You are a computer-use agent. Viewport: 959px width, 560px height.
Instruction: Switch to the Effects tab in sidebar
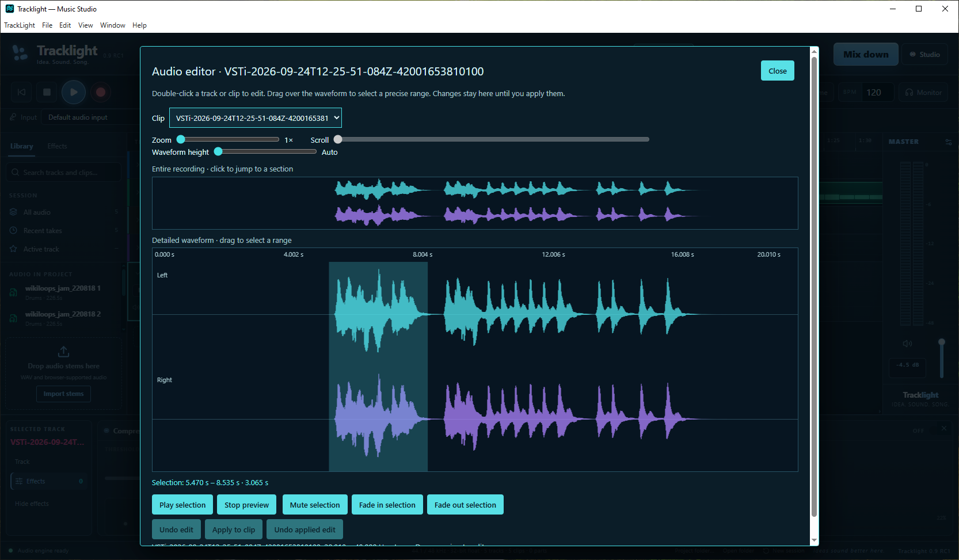[57, 146]
